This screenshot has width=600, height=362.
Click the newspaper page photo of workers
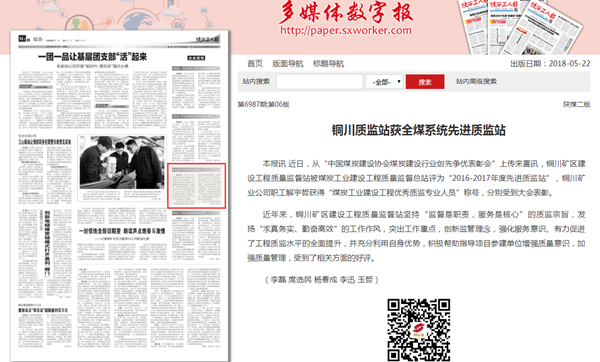[122, 163]
